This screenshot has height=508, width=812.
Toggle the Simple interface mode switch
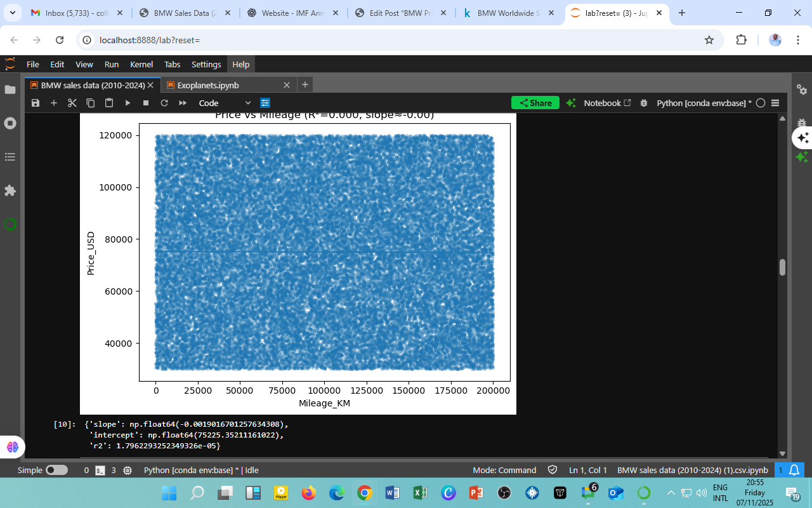(56, 471)
